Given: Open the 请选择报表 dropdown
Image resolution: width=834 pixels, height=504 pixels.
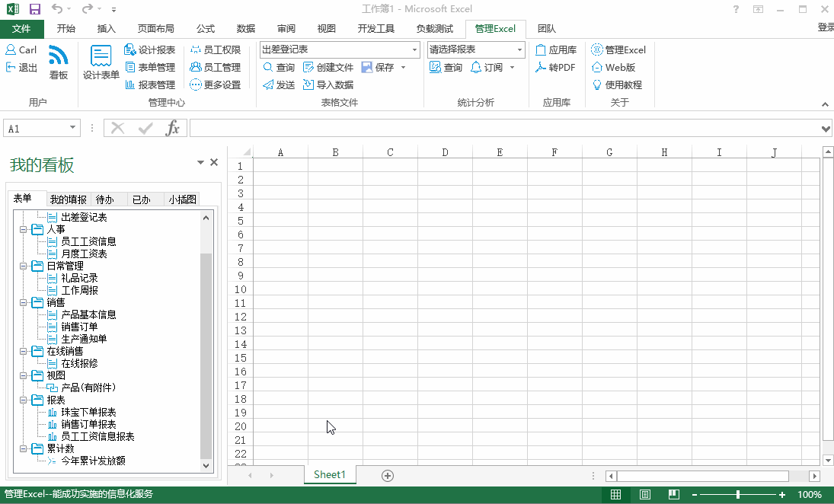Looking at the screenshot, I should [x=519, y=50].
